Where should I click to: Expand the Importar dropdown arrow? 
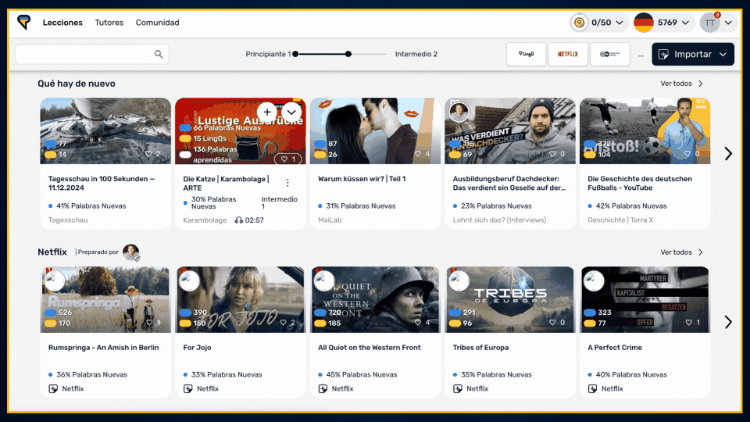[723, 54]
